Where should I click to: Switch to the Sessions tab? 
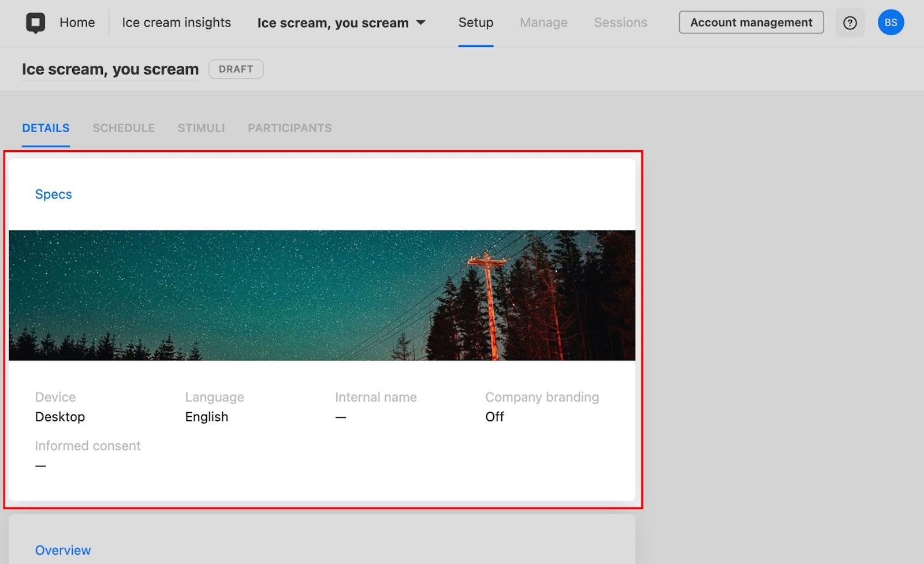click(x=620, y=23)
